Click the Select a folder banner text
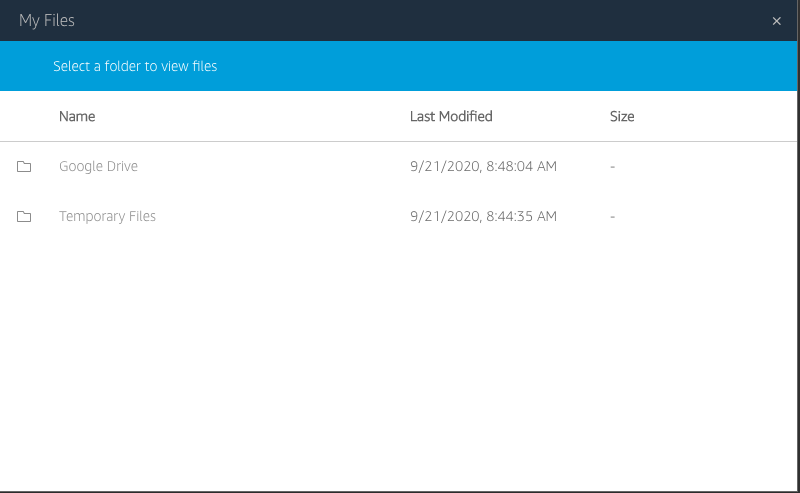 pyautogui.click(x=135, y=66)
